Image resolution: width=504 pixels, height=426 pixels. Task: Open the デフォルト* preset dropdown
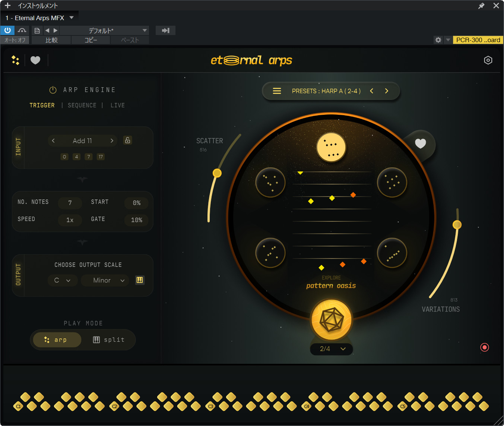(x=104, y=31)
